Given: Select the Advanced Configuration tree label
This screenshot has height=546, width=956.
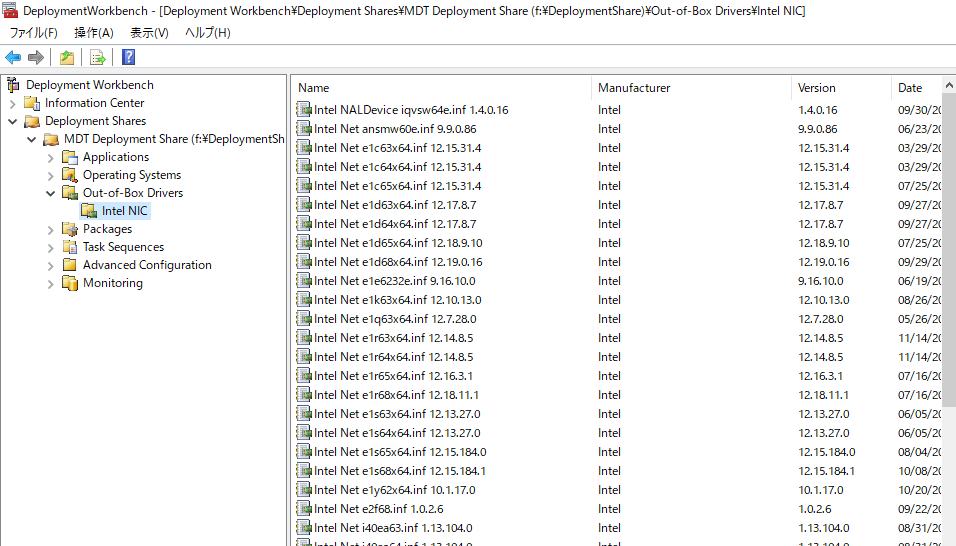Looking at the screenshot, I should [148, 265].
